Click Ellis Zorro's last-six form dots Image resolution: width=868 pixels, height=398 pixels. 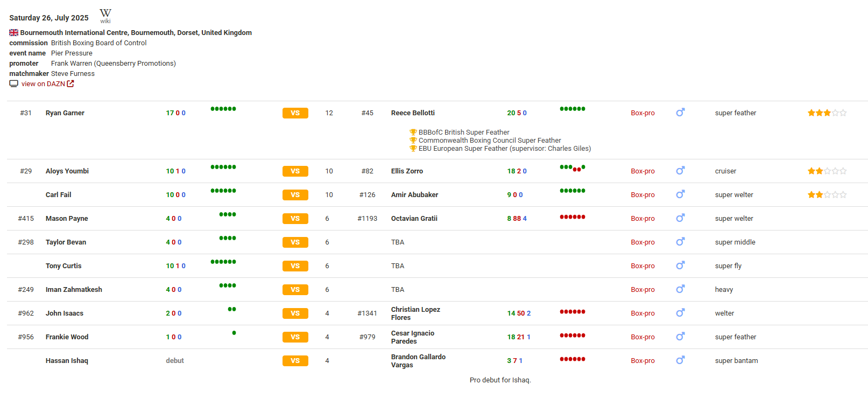(573, 168)
